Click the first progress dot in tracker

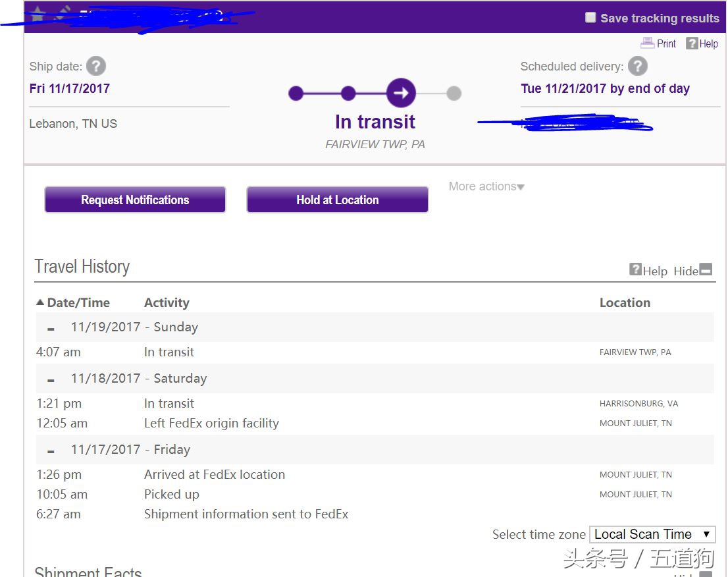[296, 94]
